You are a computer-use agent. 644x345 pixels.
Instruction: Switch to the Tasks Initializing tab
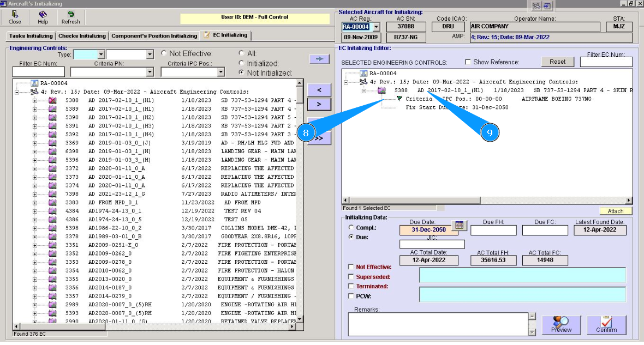(31, 36)
